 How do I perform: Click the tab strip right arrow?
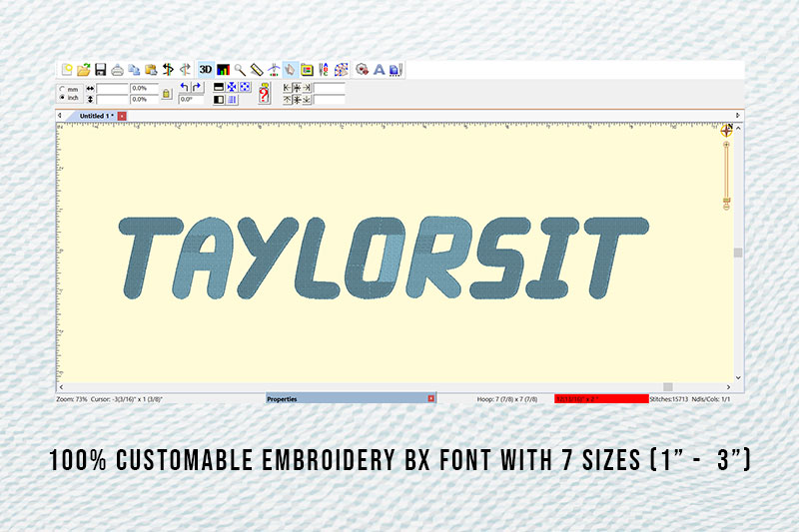coord(737,116)
